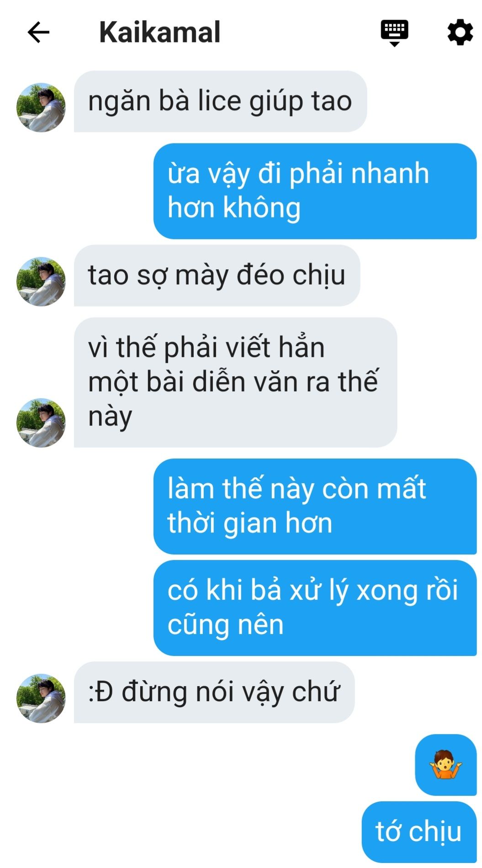Select the 'tớ chịu' message bubble

pos(419,832)
